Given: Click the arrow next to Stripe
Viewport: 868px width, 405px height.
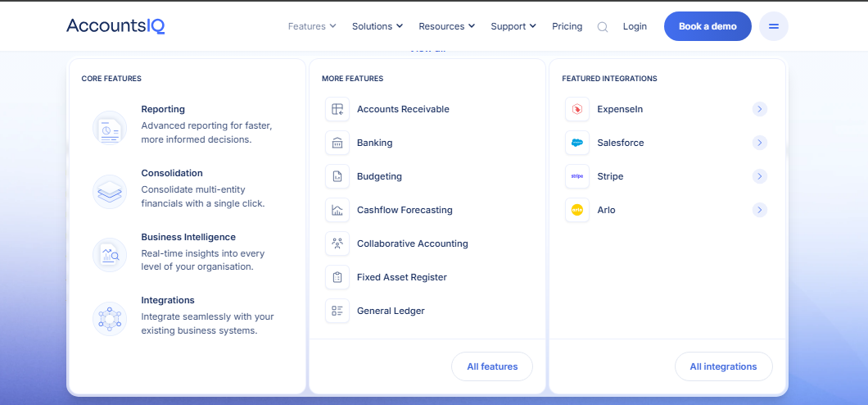Looking at the screenshot, I should (x=760, y=177).
